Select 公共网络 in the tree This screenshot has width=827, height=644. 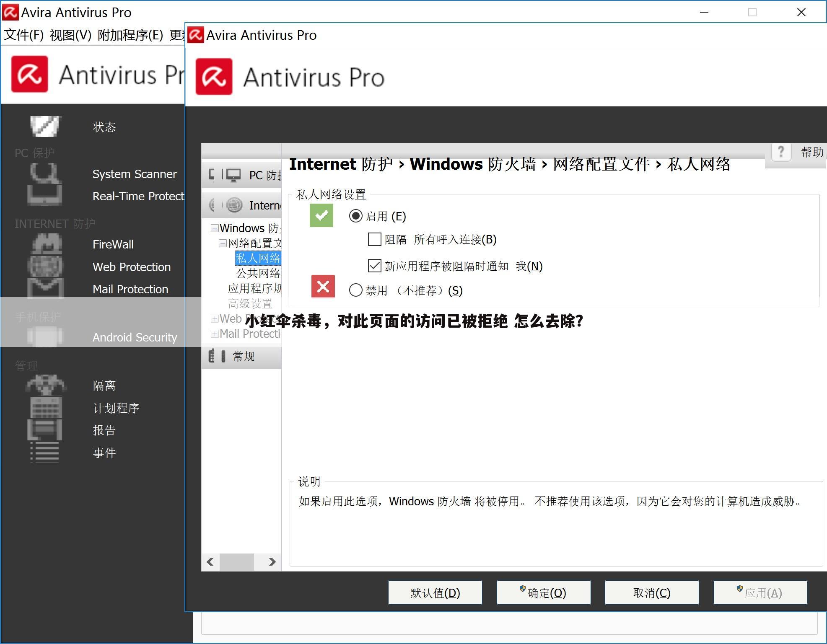(x=258, y=273)
